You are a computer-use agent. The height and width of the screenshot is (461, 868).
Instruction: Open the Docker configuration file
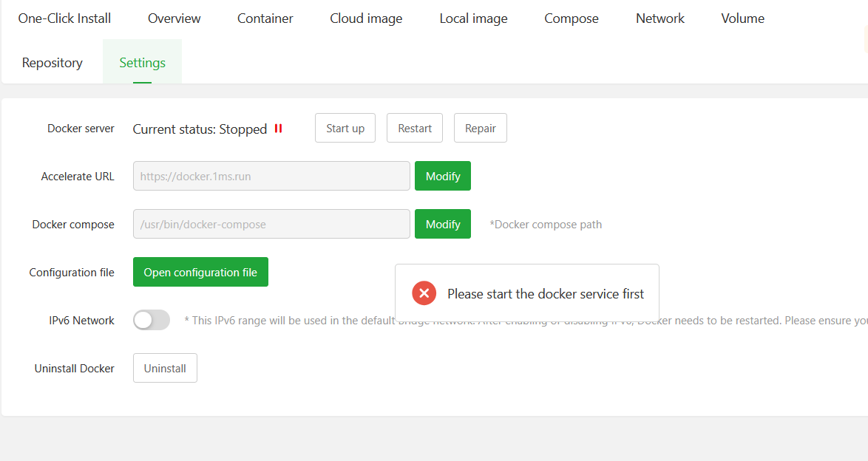(200, 272)
